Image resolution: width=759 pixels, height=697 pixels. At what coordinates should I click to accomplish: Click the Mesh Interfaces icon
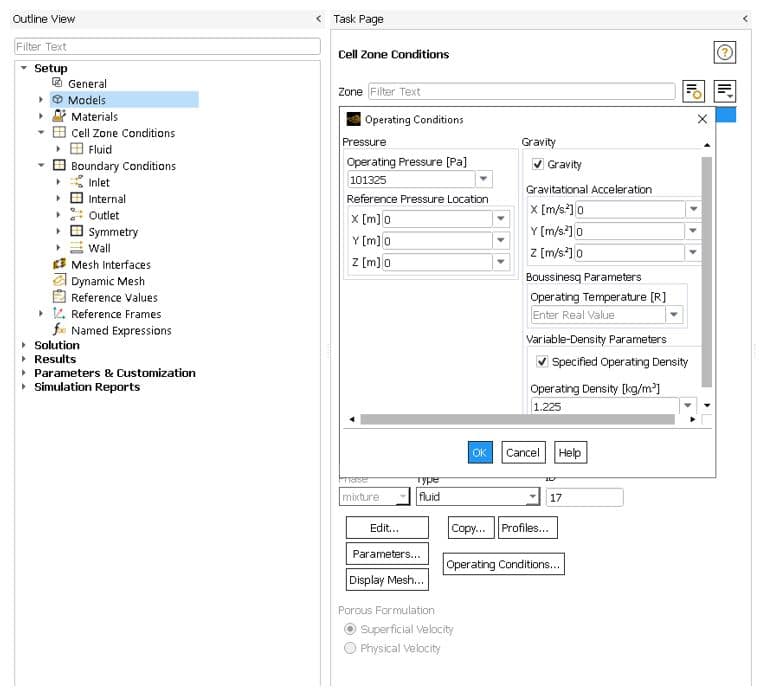(x=59, y=264)
